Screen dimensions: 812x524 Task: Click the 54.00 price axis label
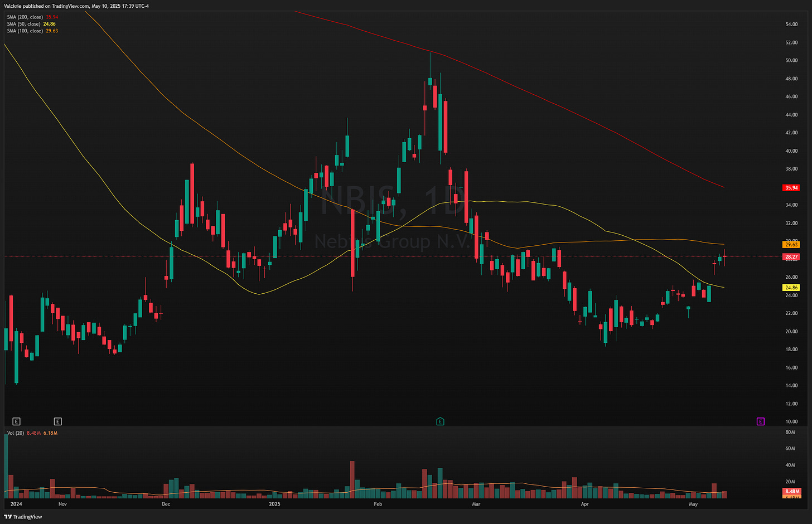[791, 25]
